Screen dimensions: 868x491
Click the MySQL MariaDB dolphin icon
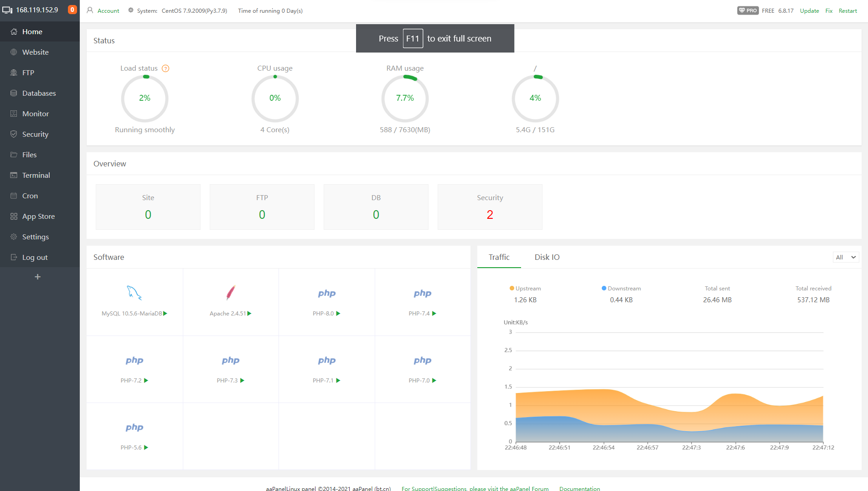[x=134, y=293]
